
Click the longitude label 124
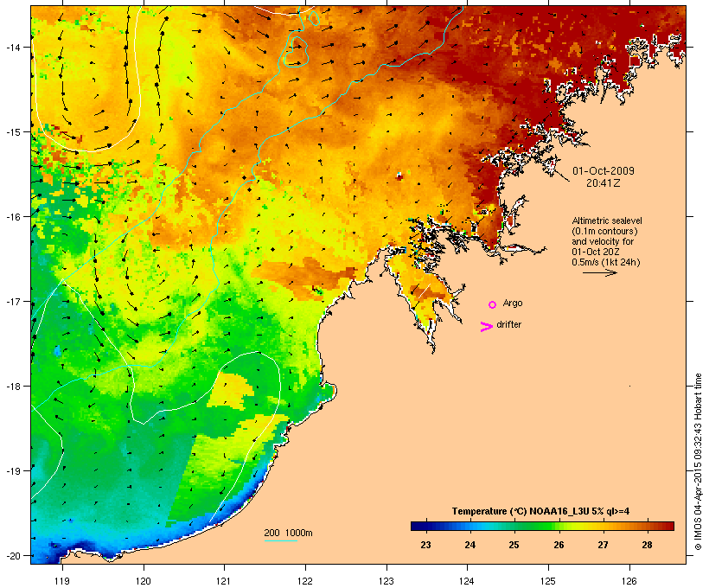pos(467,581)
